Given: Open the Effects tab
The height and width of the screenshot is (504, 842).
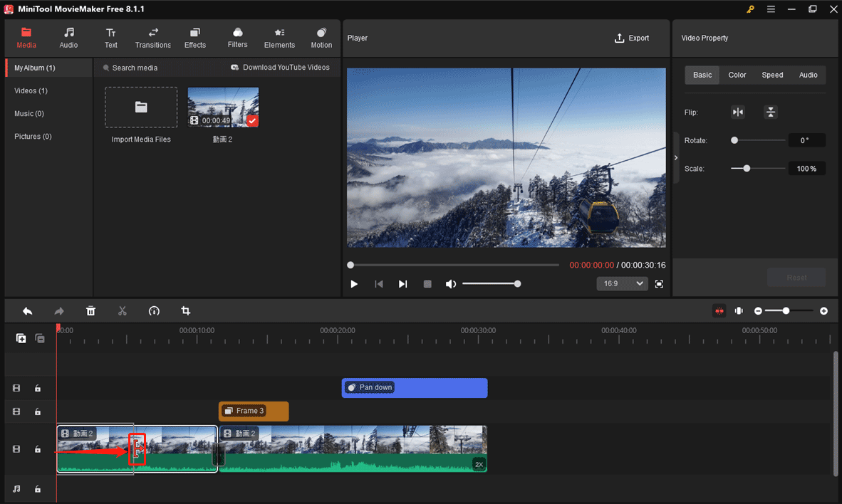Looking at the screenshot, I should [195, 38].
